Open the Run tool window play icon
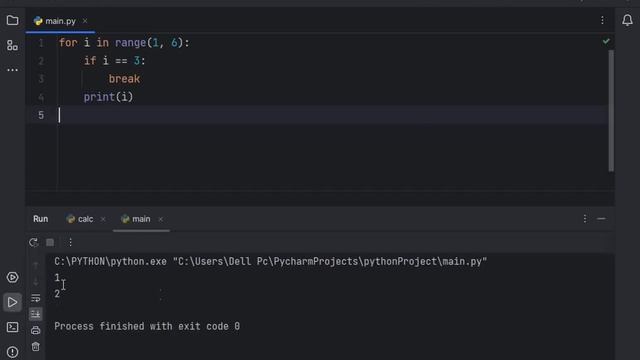 (12, 302)
